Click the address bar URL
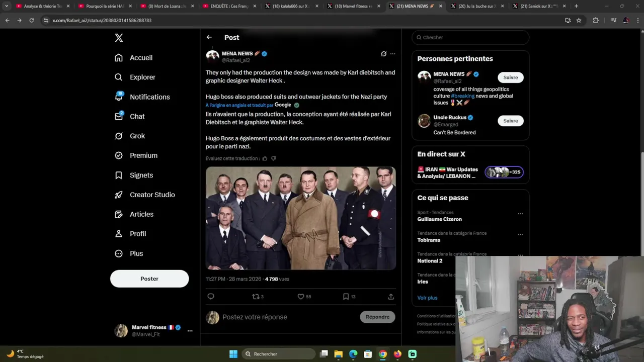Image resolution: width=644 pixels, height=362 pixels. [x=102, y=21]
